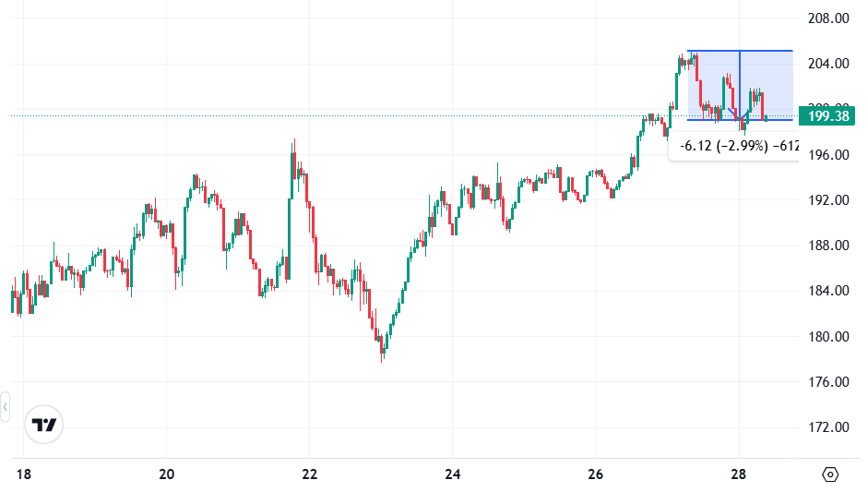The height and width of the screenshot is (492, 868).
Task: Click date label 24 on time axis
Action: [453, 474]
